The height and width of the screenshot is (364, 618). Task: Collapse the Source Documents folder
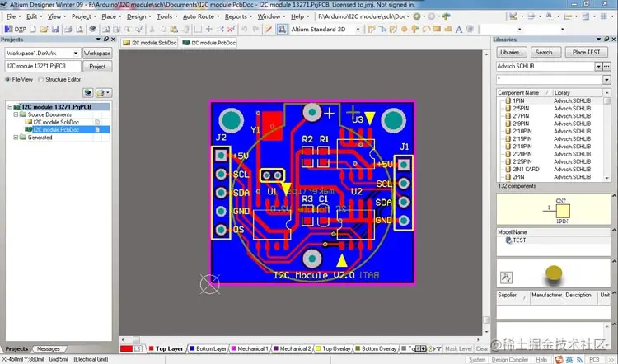click(x=16, y=114)
